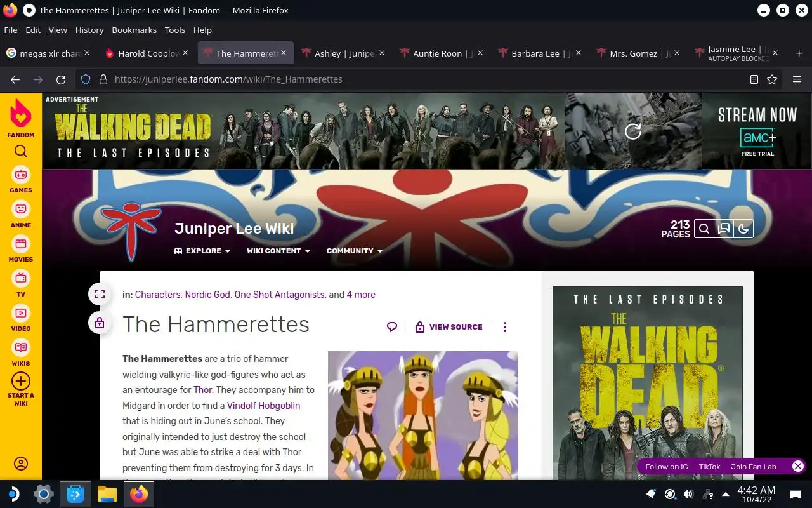812x508 pixels.
Task: Click the Join Fan Lab link
Action: (x=754, y=467)
